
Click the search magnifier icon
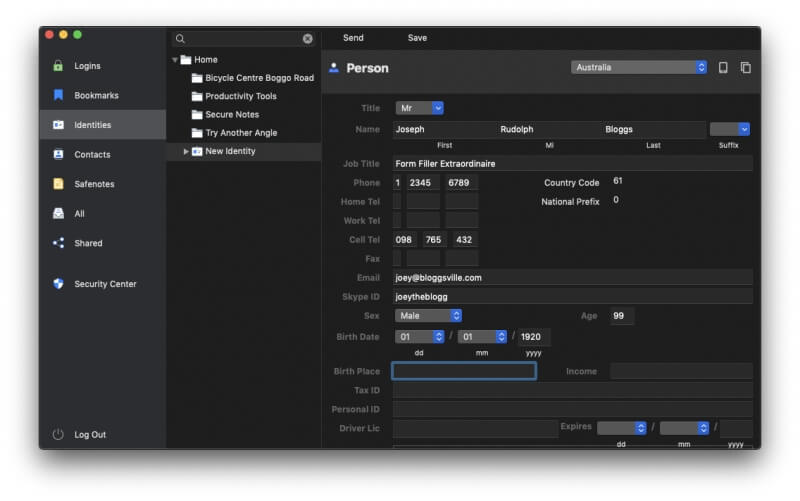click(180, 39)
